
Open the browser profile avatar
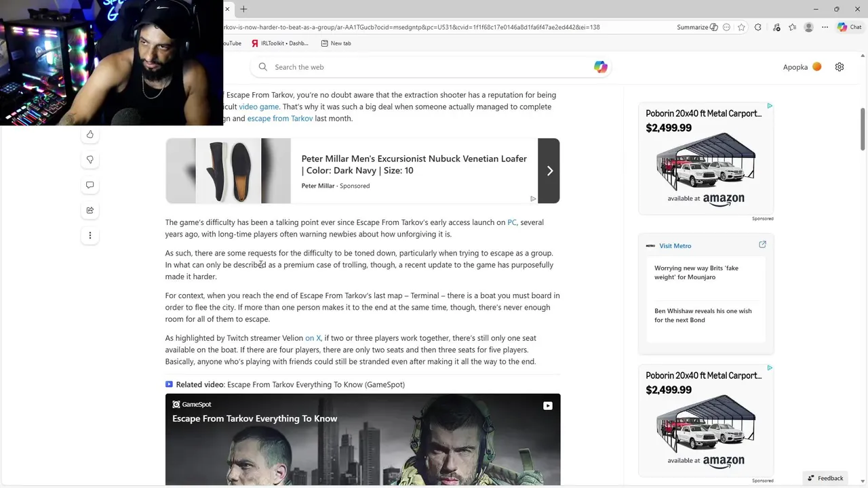pos(808,27)
